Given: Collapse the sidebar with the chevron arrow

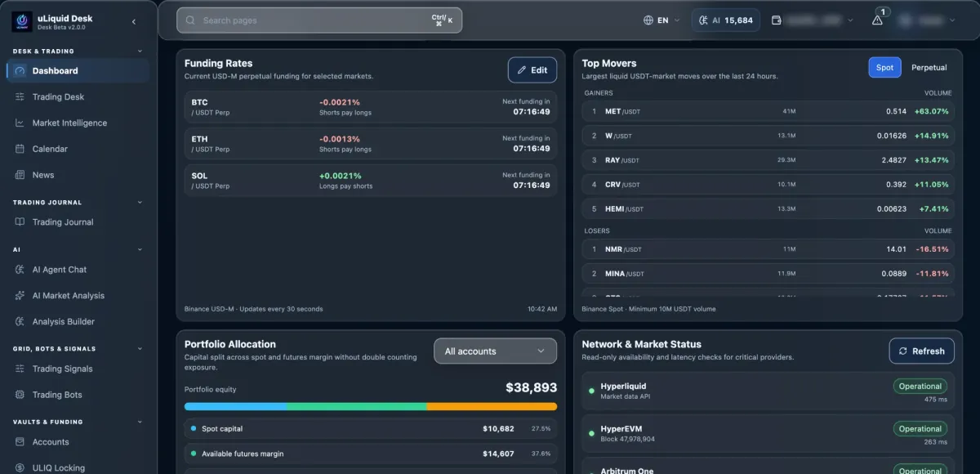Looking at the screenshot, I should [134, 22].
